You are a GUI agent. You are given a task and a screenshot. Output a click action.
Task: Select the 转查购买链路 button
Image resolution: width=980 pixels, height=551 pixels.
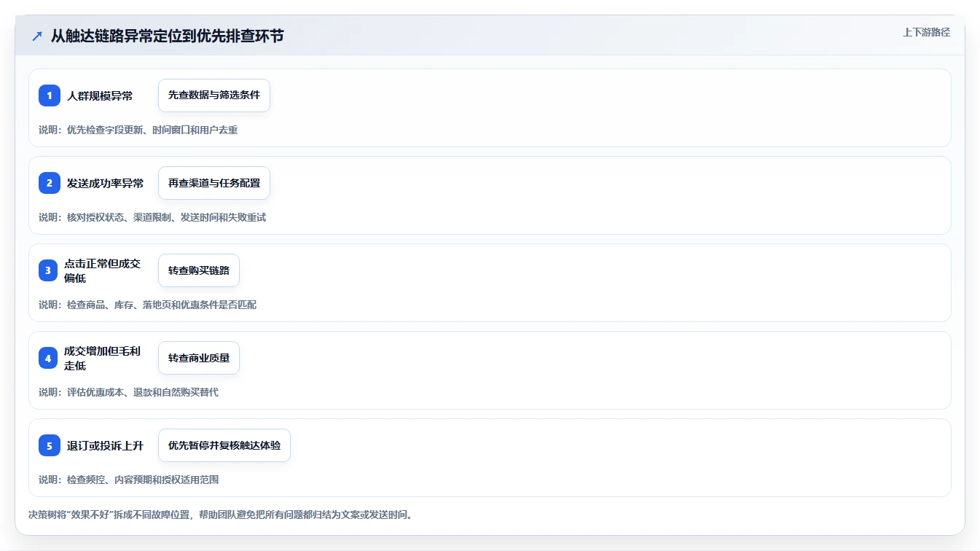click(199, 270)
